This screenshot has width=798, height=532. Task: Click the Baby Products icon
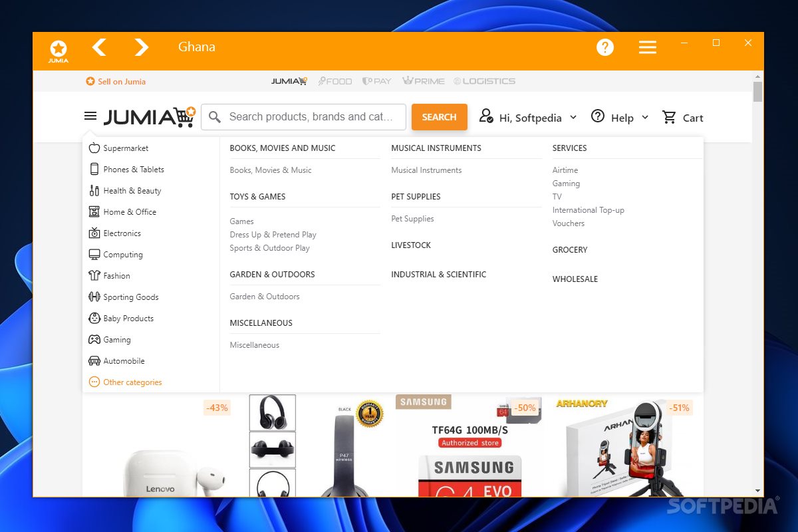[94, 318]
